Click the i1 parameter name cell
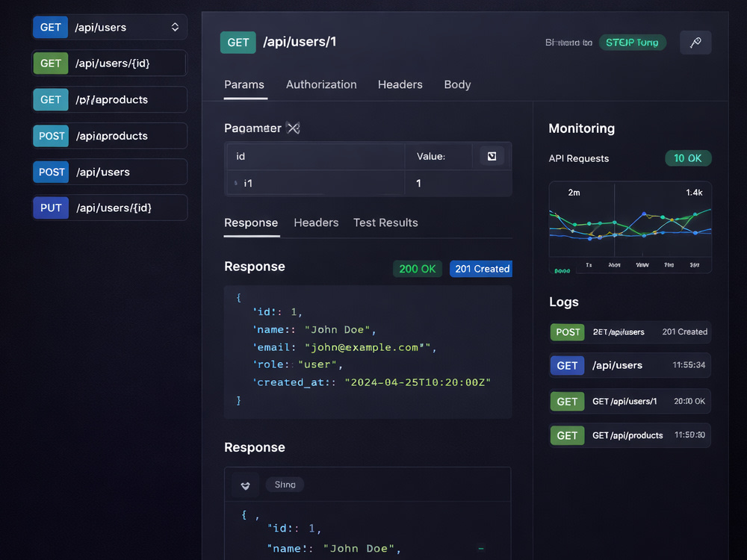The width and height of the screenshot is (747, 560). pos(316,184)
